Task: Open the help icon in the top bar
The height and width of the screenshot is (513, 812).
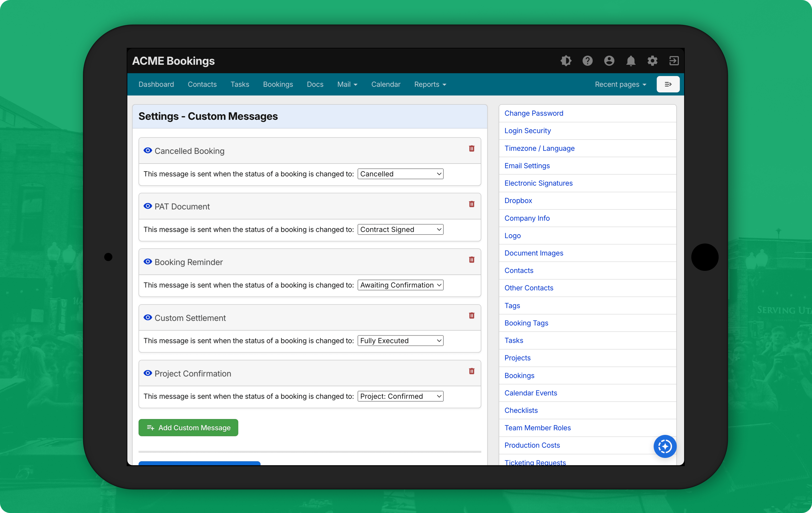Action: (x=587, y=61)
